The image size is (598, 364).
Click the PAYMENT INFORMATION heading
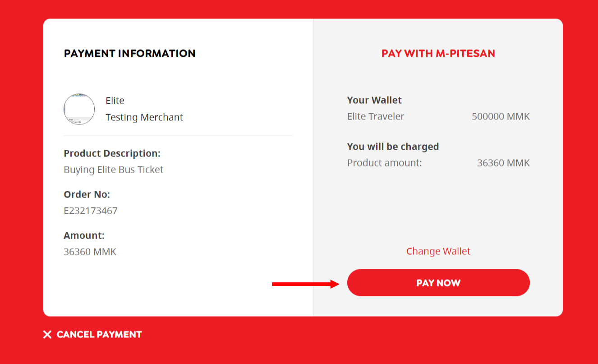tap(129, 53)
